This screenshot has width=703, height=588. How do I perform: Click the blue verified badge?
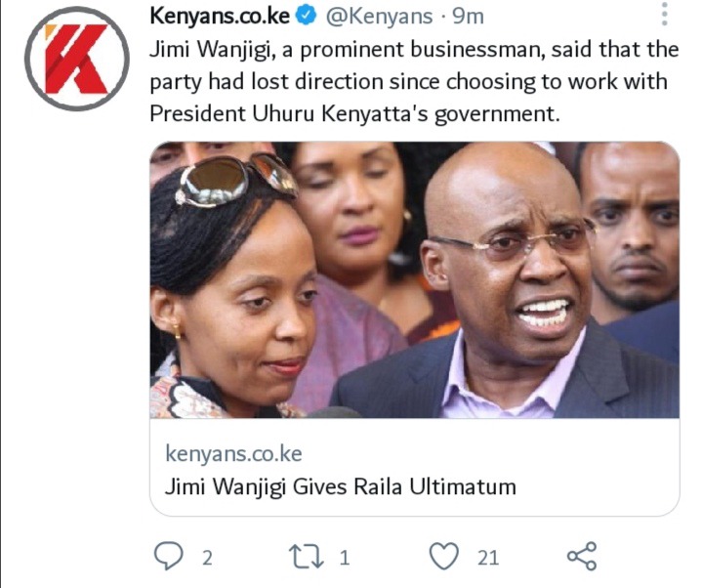308,17
